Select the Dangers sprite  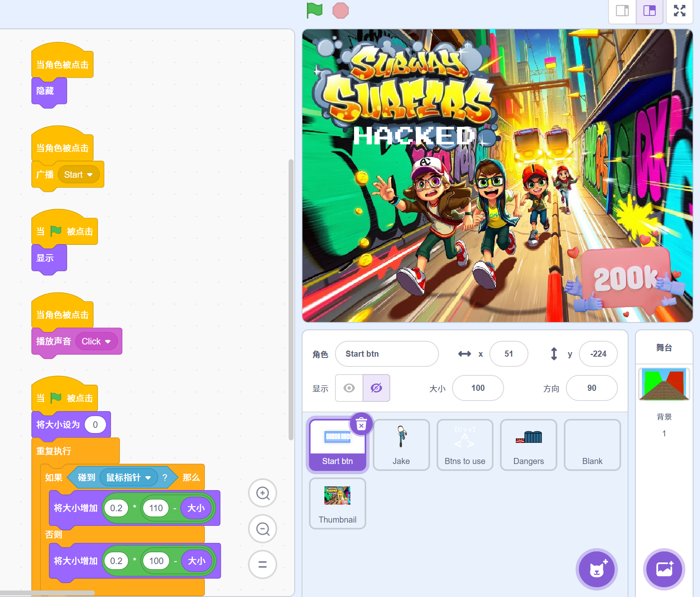tap(528, 444)
